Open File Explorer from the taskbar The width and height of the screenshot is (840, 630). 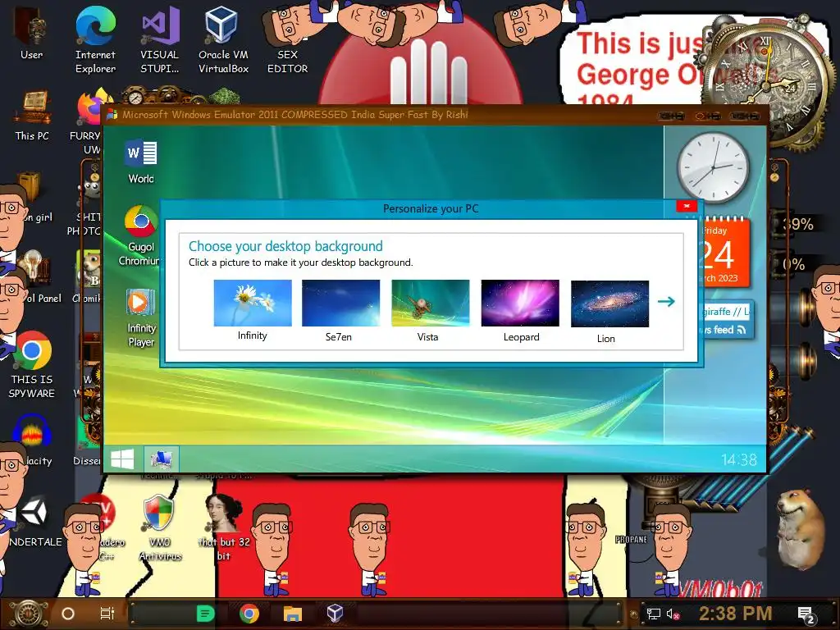coord(293,614)
